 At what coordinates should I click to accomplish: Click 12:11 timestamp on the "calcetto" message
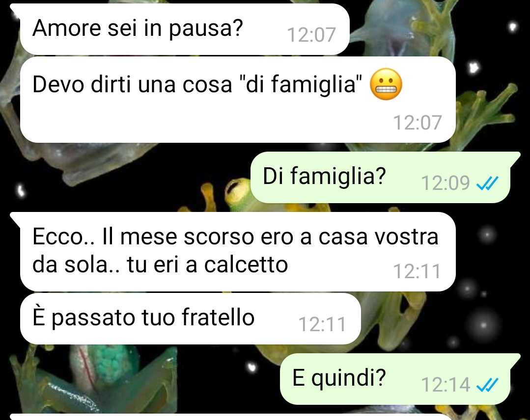[418, 271]
